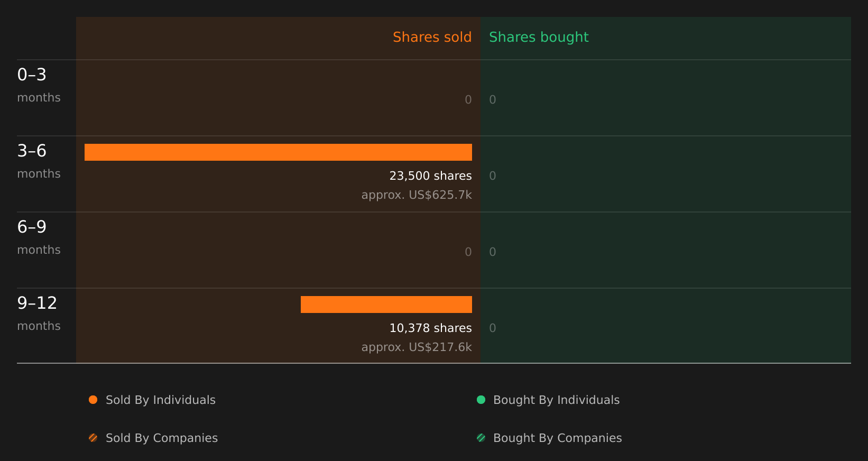868x461 pixels.
Task: Select the 3–6 months orange sold bar
Action: [x=278, y=152]
